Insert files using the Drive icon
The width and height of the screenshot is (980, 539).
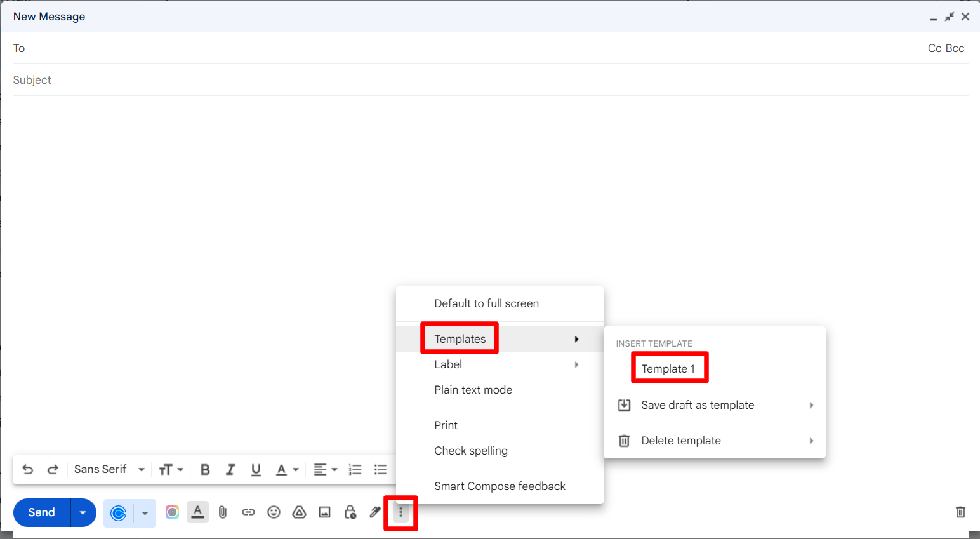pos(299,512)
